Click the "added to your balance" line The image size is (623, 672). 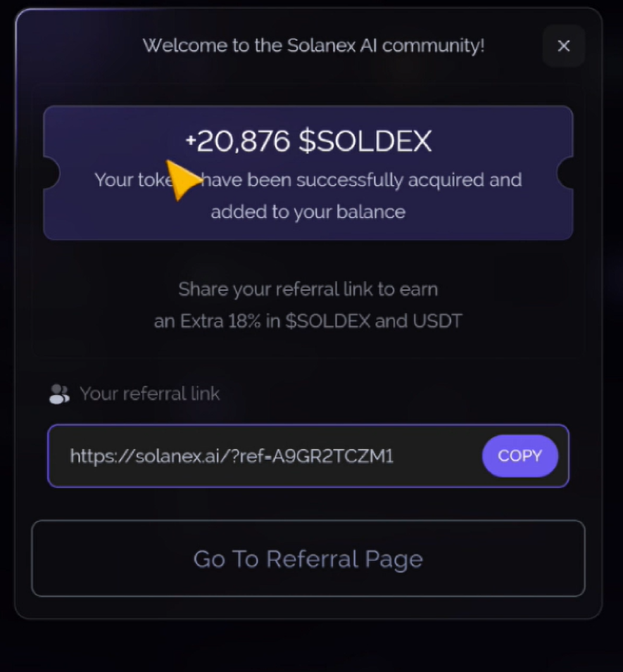point(308,212)
